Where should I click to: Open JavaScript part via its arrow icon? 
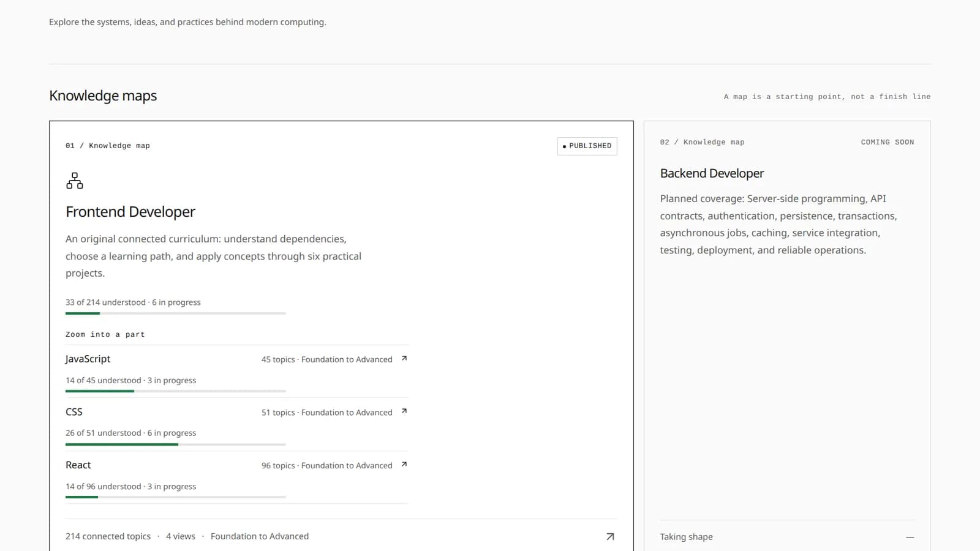pos(404,359)
